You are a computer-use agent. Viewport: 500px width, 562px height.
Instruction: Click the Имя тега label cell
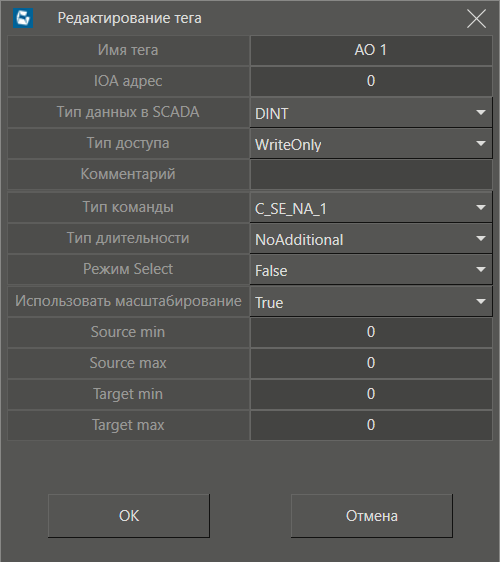pyautogui.click(x=128, y=50)
